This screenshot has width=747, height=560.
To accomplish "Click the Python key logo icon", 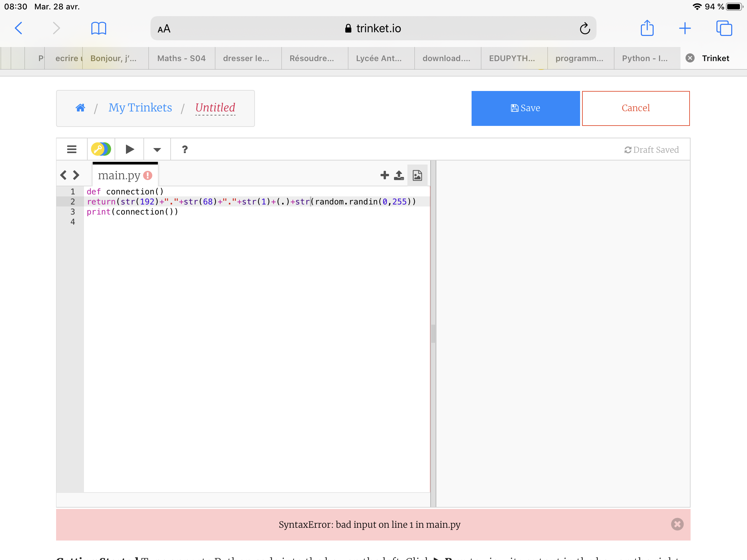I will pos(101,149).
